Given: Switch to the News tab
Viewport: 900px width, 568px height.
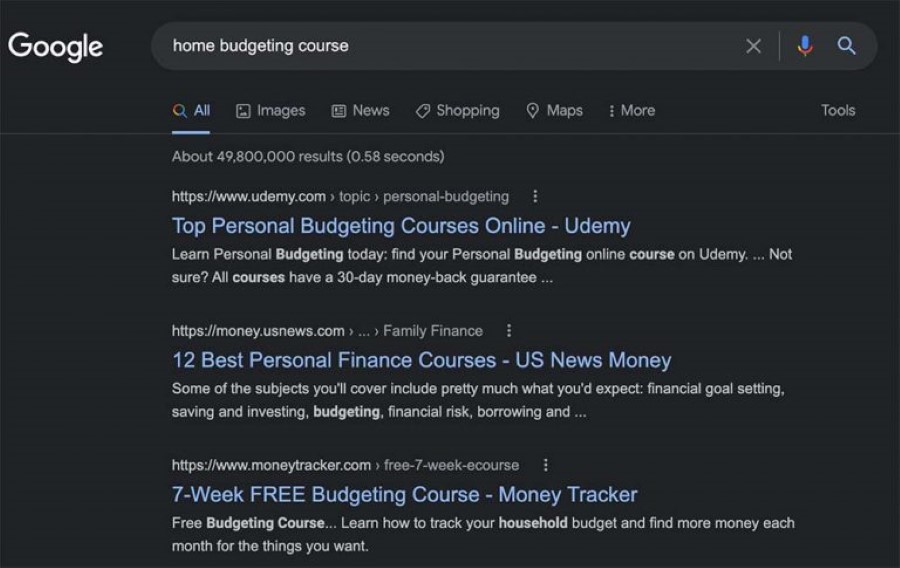Looking at the screenshot, I should click(x=360, y=111).
